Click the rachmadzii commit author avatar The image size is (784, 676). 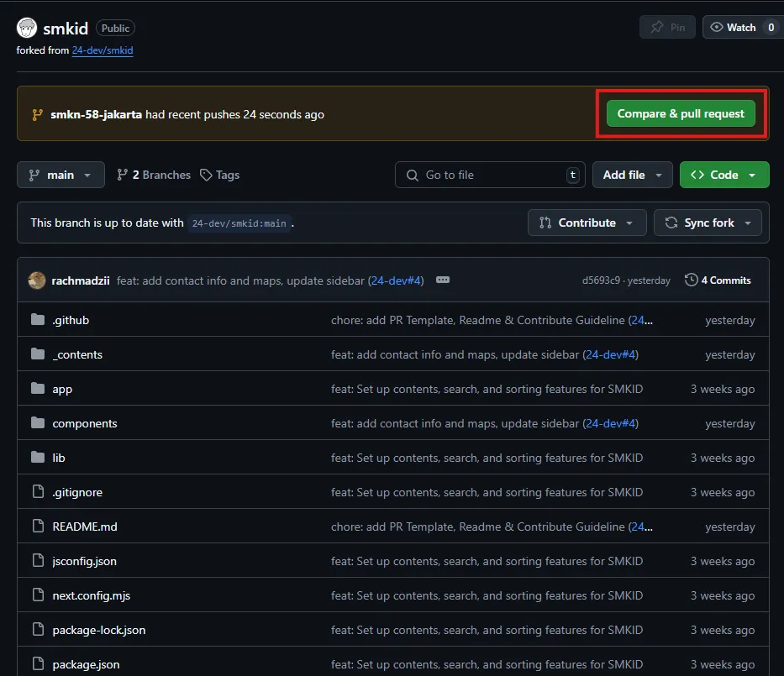click(37, 280)
